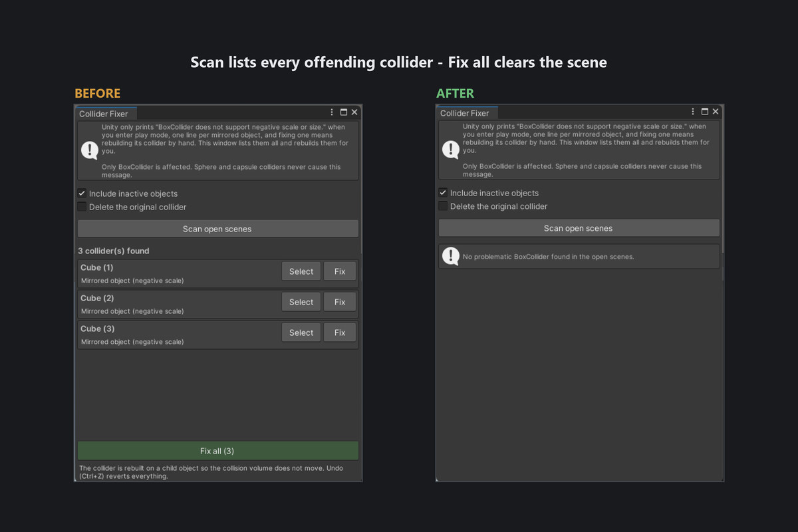Select the Cube (2) object
798x532 pixels.
click(301, 302)
